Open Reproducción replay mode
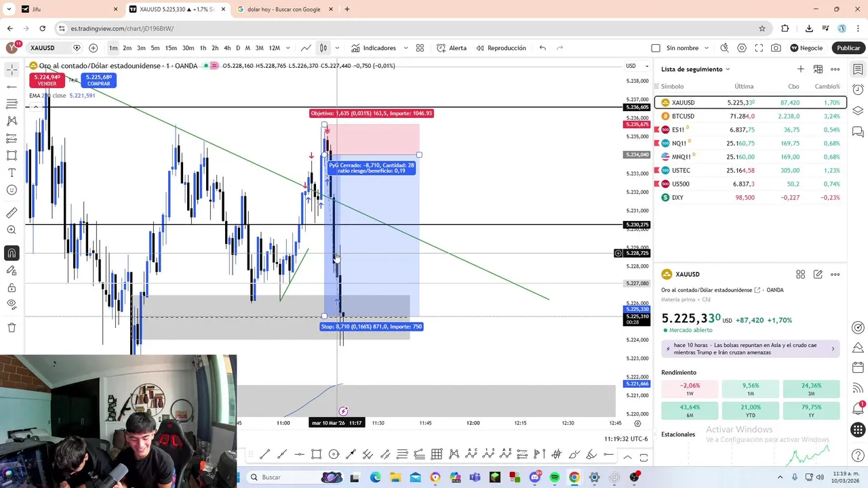This screenshot has width=868, height=488. tap(501, 48)
